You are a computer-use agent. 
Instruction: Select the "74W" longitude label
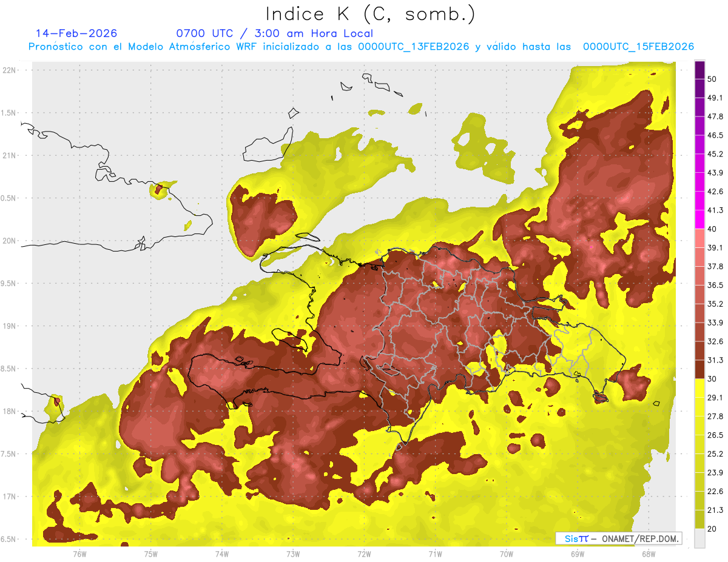pos(222,554)
